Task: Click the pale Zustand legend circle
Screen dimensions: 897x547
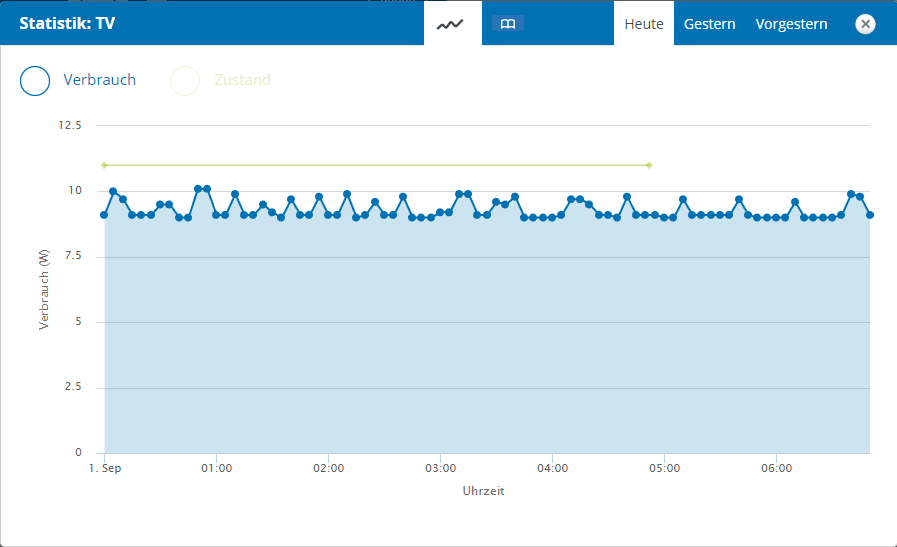Action: (185, 80)
